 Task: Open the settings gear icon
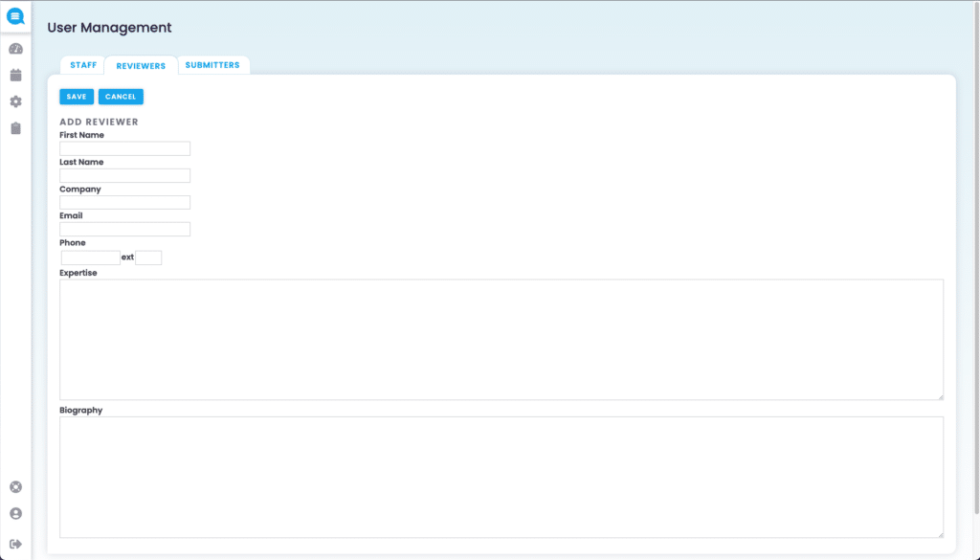point(15,101)
